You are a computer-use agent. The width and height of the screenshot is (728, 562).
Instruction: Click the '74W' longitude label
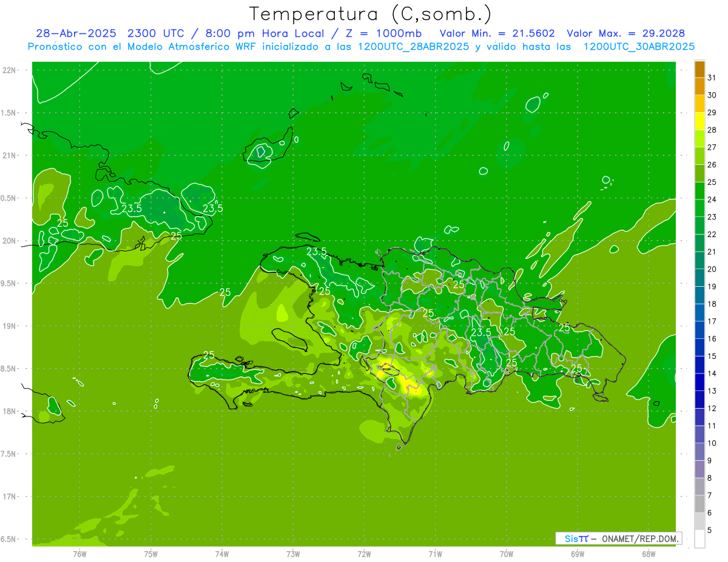(x=222, y=554)
